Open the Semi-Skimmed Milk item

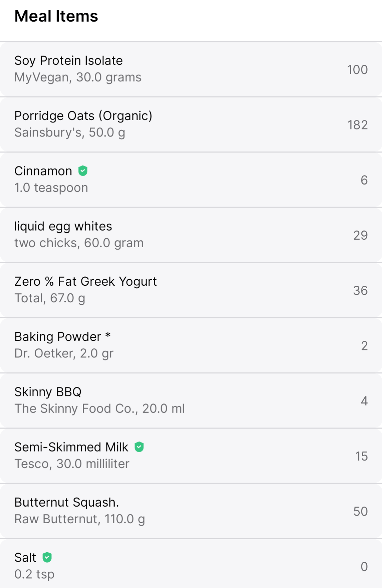click(x=191, y=455)
